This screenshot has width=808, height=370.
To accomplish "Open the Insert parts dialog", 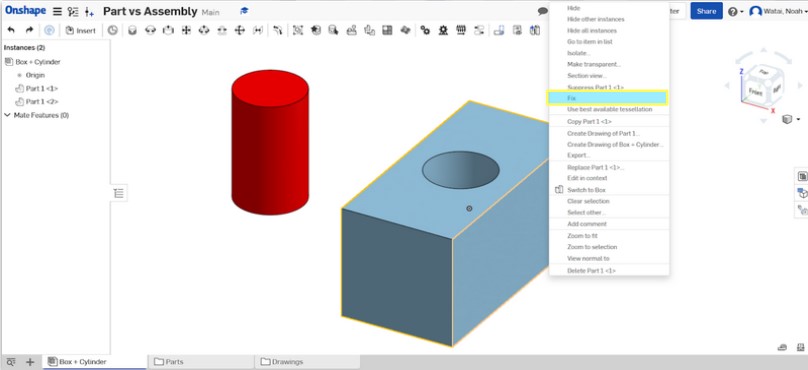I will pos(80,30).
